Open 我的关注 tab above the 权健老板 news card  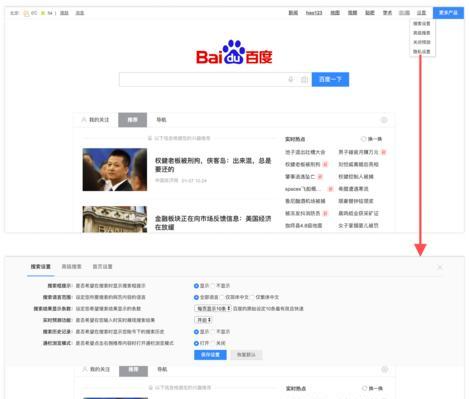[99, 120]
